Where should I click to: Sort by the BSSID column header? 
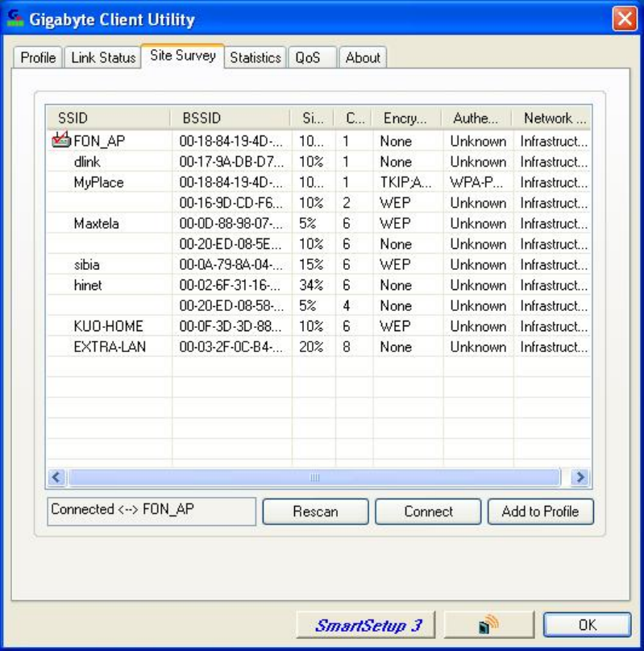(x=230, y=118)
